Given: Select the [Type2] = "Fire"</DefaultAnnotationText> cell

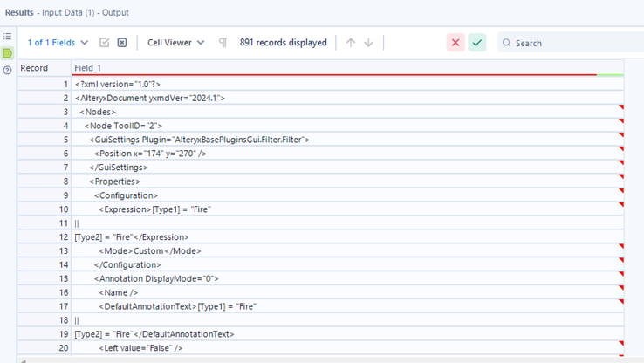Looking at the screenshot, I should pyautogui.click(x=347, y=334).
